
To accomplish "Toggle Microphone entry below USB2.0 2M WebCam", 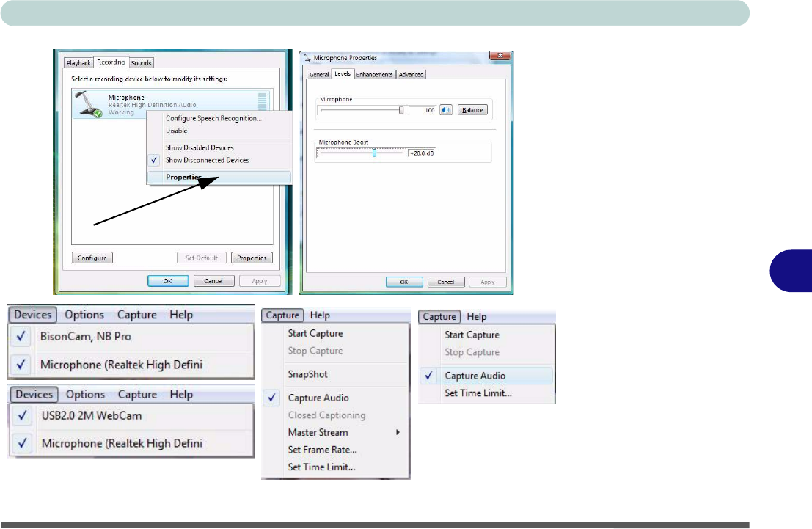I will (22, 443).
